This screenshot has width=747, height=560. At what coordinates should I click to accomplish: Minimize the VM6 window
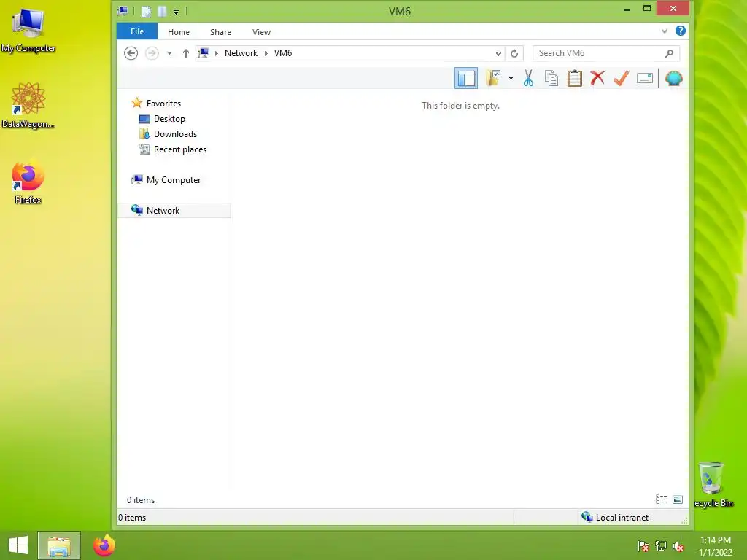point(627,9)
